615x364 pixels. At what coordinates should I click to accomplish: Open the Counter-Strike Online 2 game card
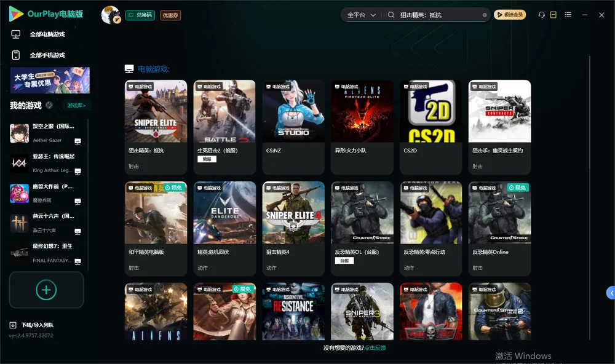[499, 312]
